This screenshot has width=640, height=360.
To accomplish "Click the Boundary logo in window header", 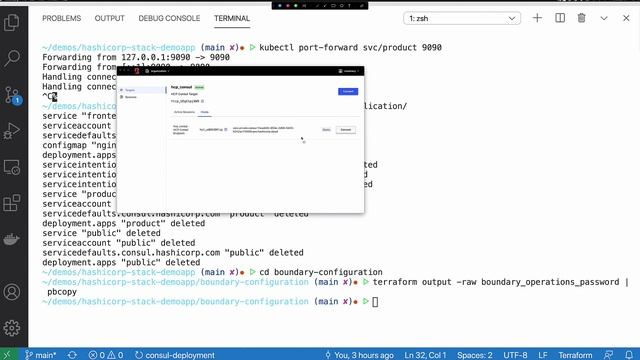I will pos(137,71).
